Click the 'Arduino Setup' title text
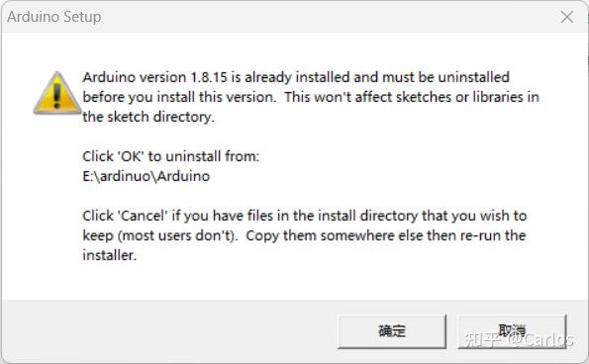This screenshot has height=364, width=589. click(x=54, y=17)
